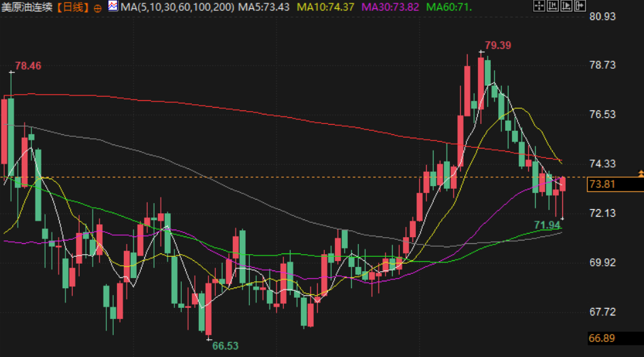Click the 80.93 axis value
Screen dimensions: 644x357
pyautogui.click(x=602, y=16)
